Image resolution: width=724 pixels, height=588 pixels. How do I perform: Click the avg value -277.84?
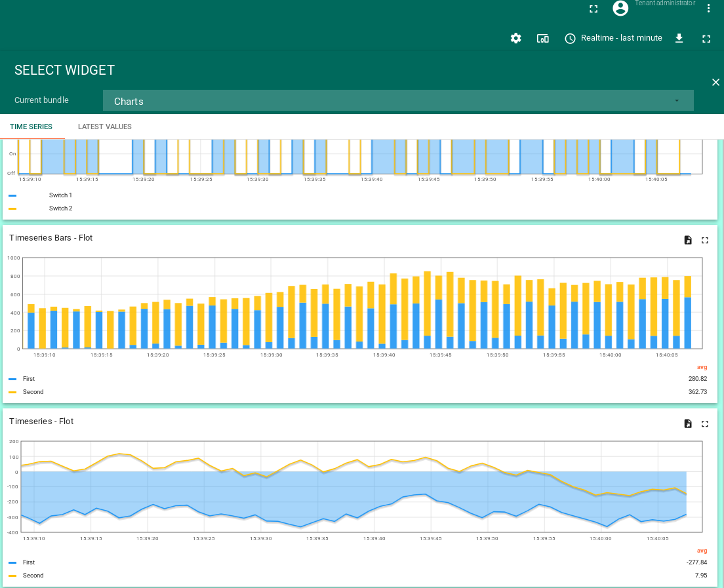point(696,562)
